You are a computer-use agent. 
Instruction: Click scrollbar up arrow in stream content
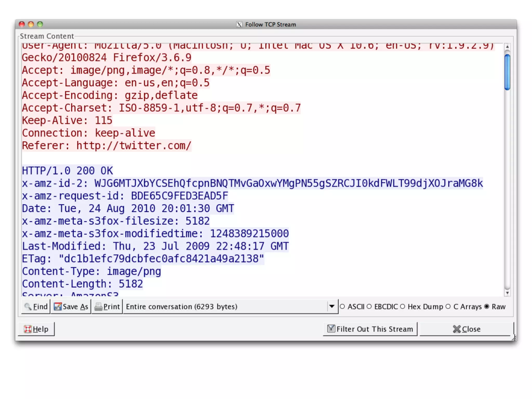coord(507,46)
